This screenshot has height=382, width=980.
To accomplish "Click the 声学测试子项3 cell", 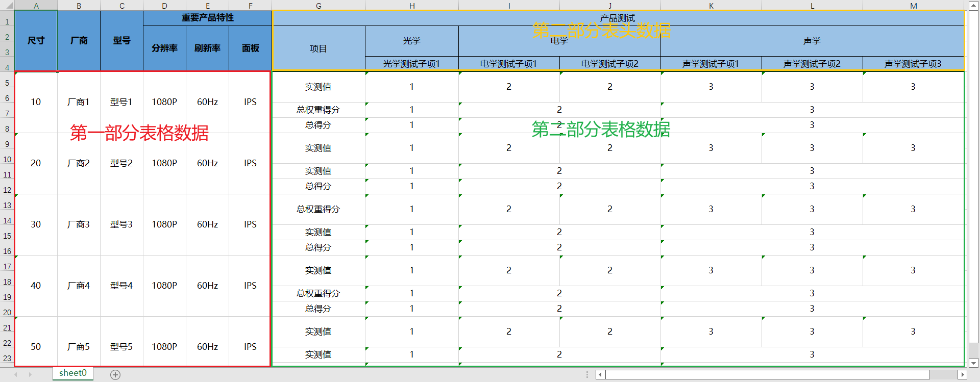I will click(913, 64).
